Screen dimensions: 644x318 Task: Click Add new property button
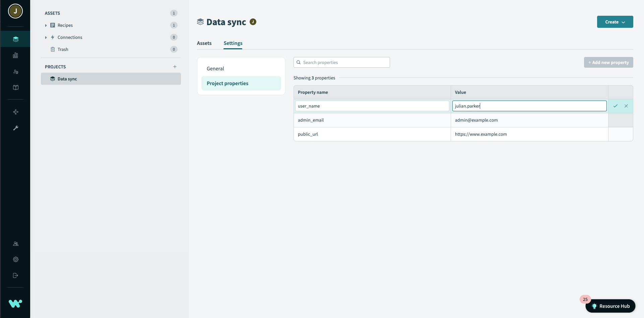point(608,62)
